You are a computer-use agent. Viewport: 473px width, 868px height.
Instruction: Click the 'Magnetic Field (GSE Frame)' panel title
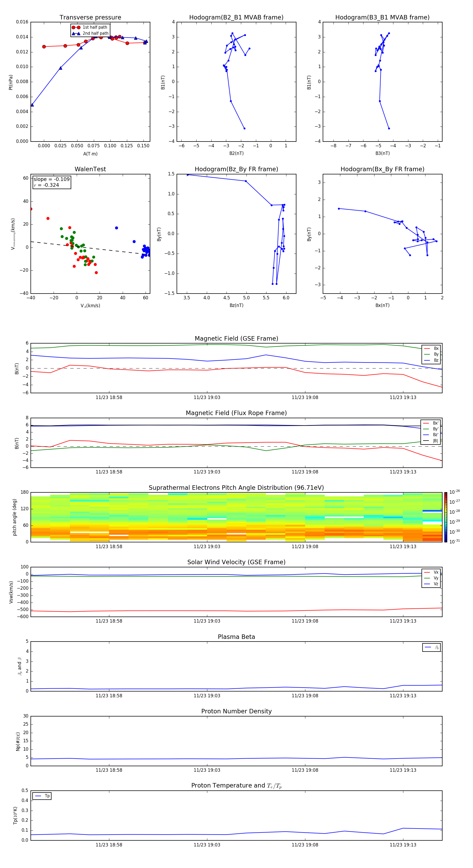pyautogui.click(x=236, y=339)
